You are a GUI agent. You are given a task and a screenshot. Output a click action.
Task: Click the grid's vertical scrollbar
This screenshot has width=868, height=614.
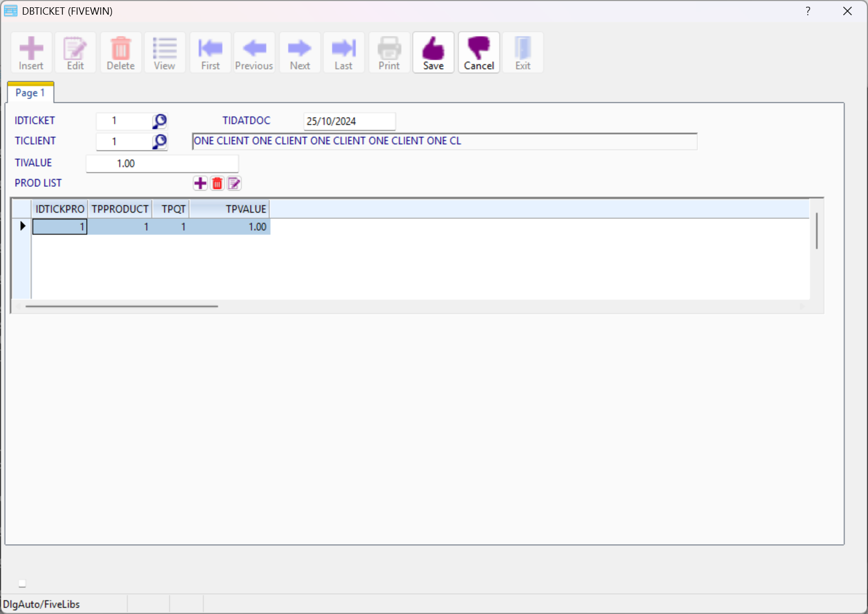[816, 231]
